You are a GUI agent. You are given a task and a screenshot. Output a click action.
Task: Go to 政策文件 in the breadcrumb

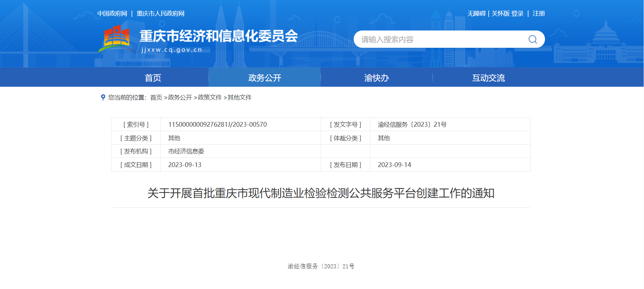tap(210, 98)
